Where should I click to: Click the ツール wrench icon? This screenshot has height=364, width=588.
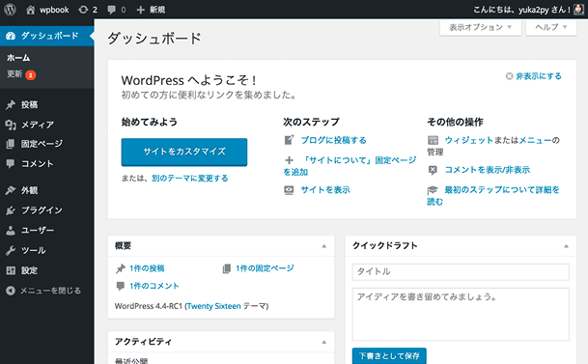[11, 250]
